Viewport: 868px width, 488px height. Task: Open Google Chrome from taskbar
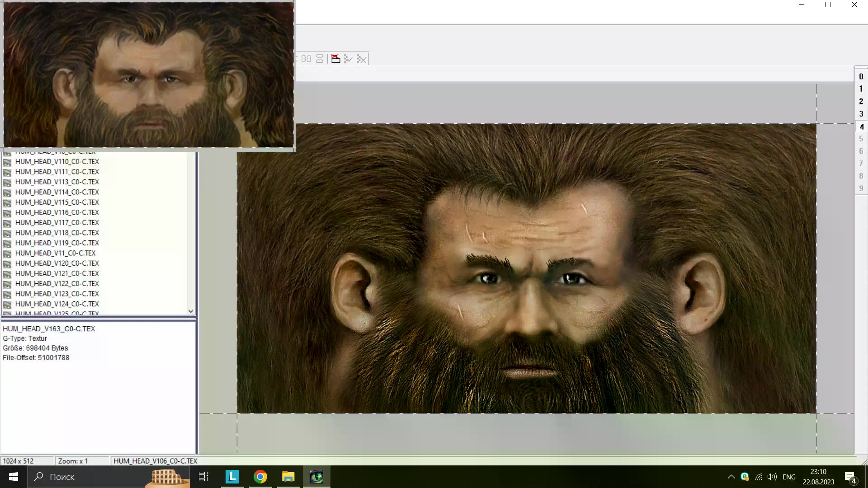coord(260,477)
